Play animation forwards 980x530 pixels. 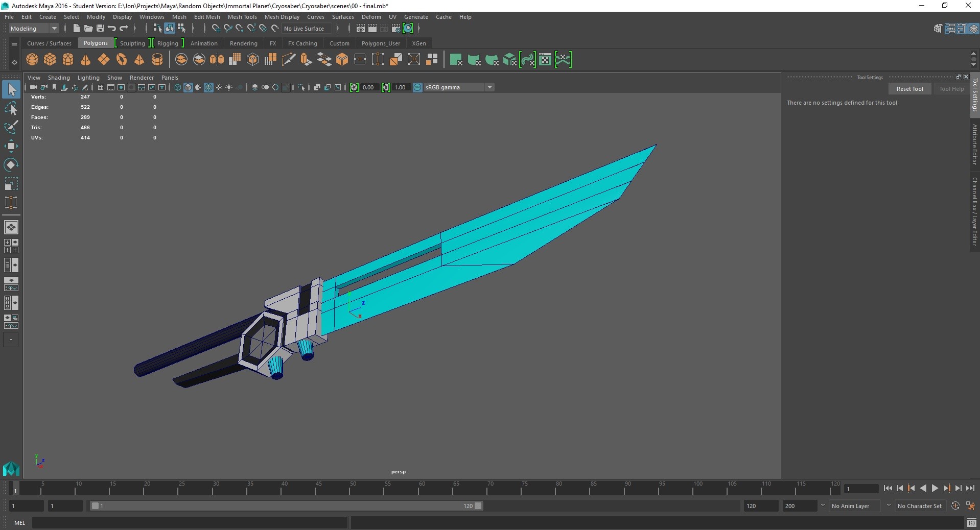(x=935, y=489)
